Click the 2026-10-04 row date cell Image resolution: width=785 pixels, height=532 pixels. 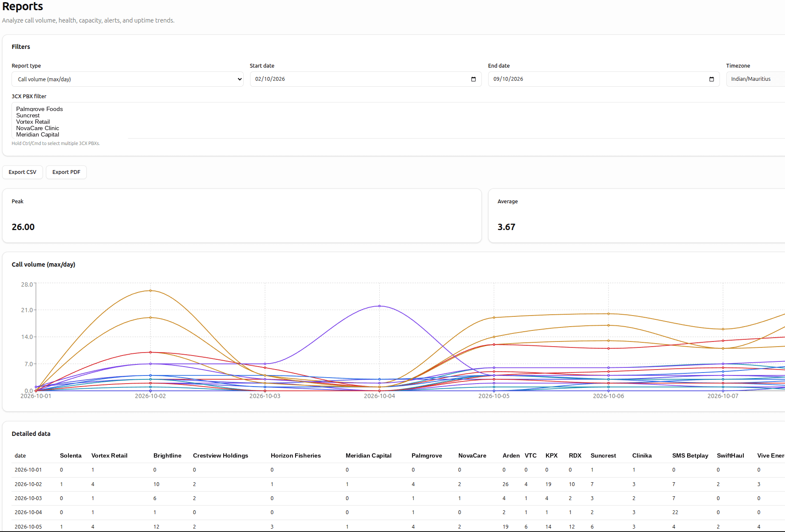point(28,512)
